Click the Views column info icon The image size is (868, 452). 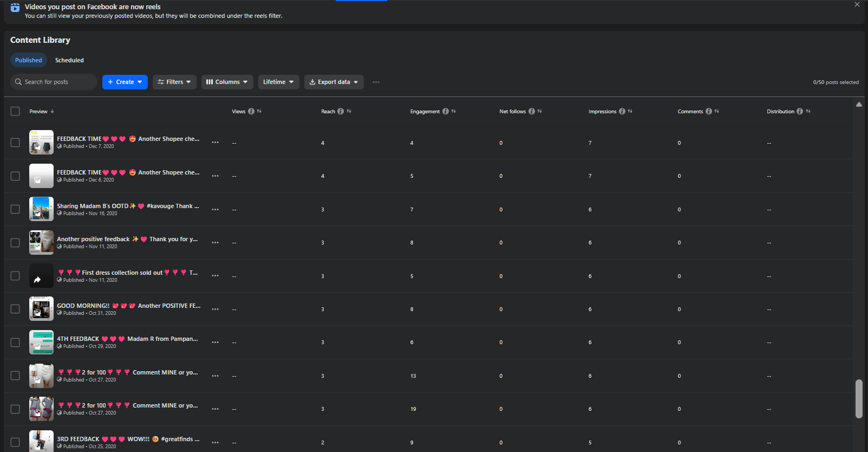(251, 112)
